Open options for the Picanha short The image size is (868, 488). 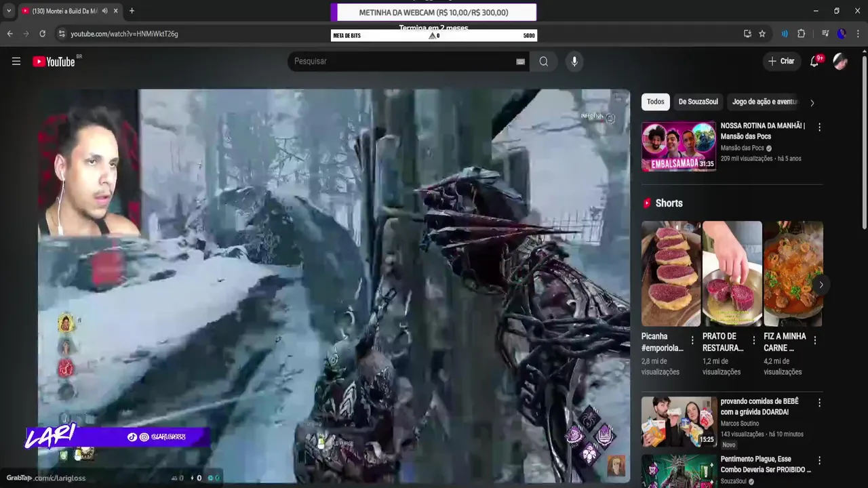tap(692, 340)
